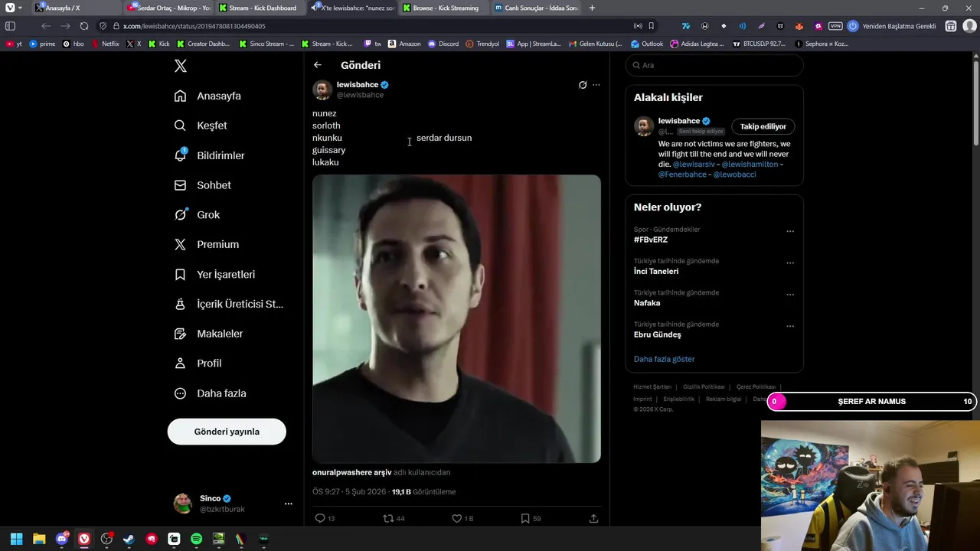Switch to Stream - Kick Dashboard tab
Image resolution: width=980 pixels, height=551 pixels.
(259, 8)
